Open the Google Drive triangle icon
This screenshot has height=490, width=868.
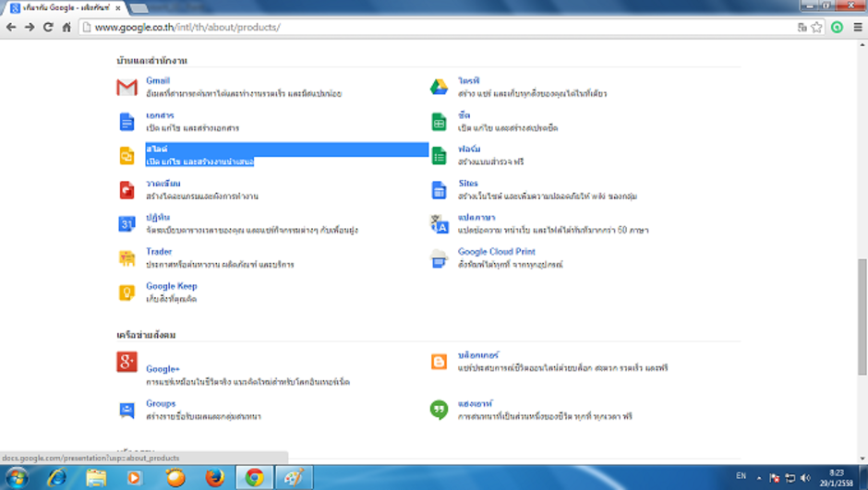tap(439, 87)
